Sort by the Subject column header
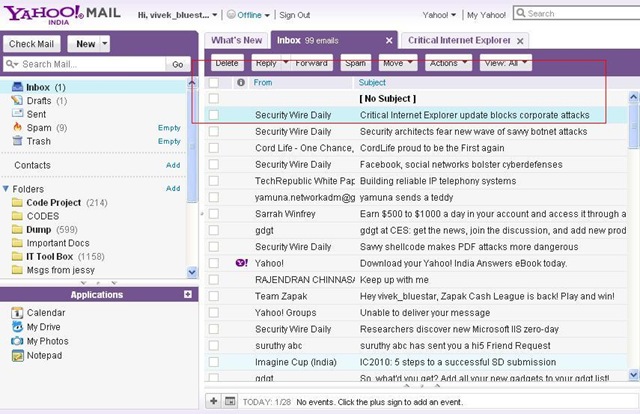 372,82
